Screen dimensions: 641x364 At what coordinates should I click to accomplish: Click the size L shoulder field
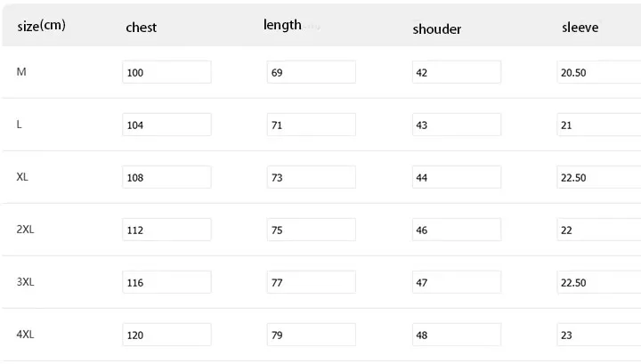456,125
